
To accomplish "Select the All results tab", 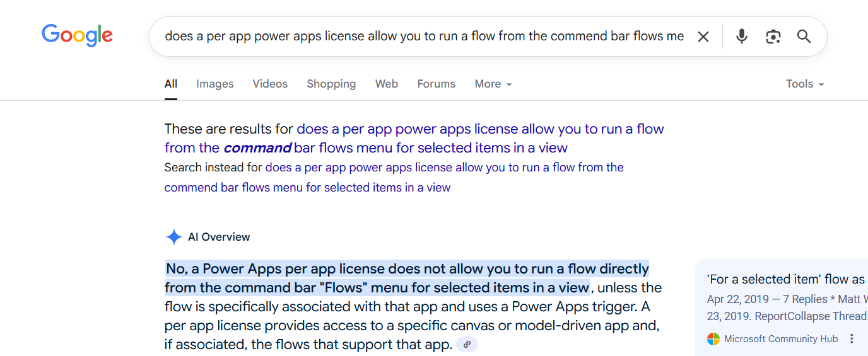I will click(x=171, y=84).
